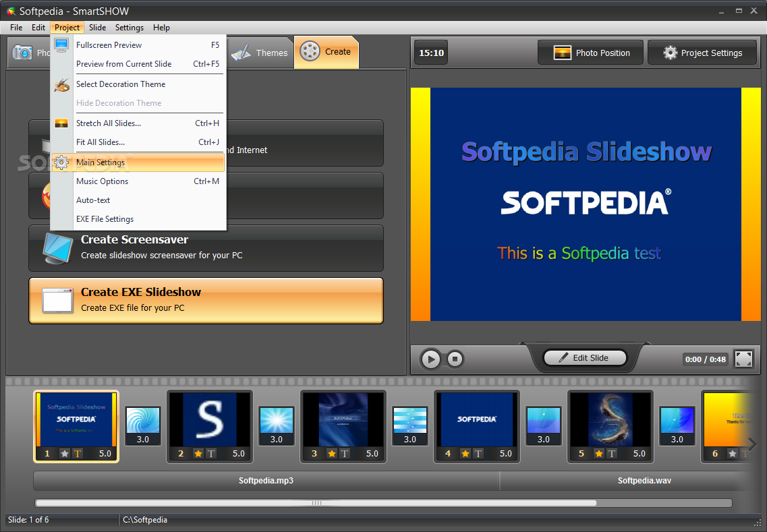Click the transition after slide 1
Screen dimensions: 767x532
click(143, 425)
